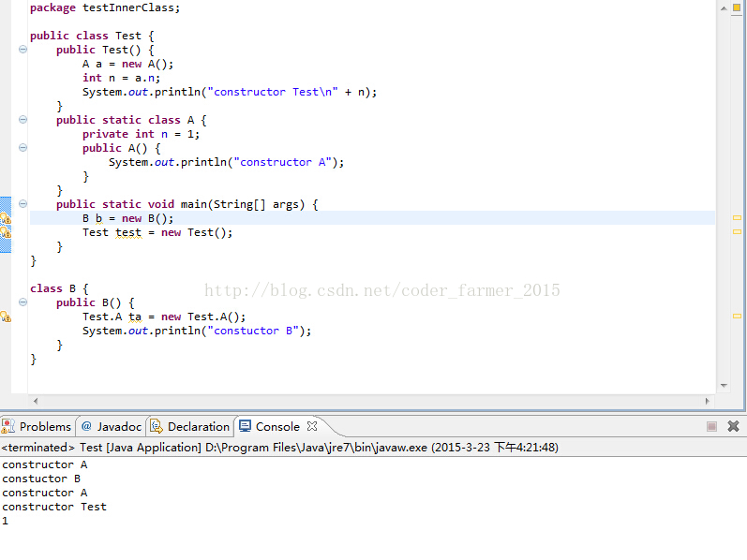Click overview ruler marker for 'Test test' warning
Viewport: 747px width, 560px height.
[737, 232]
